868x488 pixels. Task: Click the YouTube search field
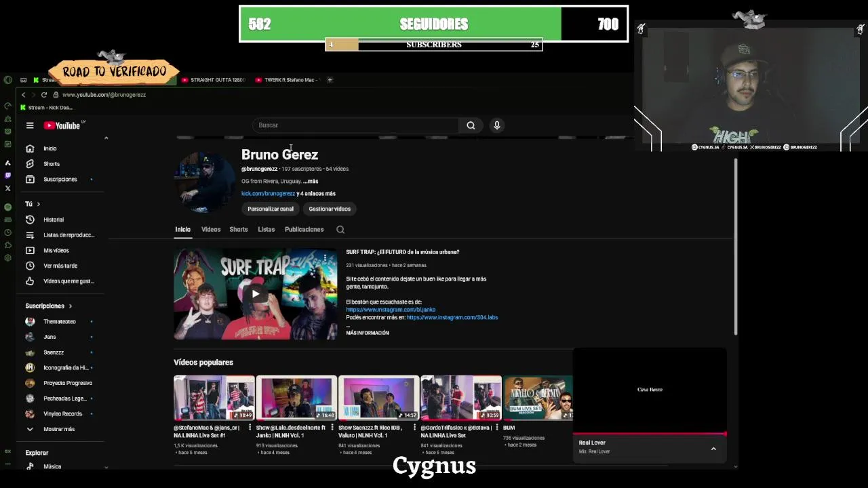pos(355,125)
